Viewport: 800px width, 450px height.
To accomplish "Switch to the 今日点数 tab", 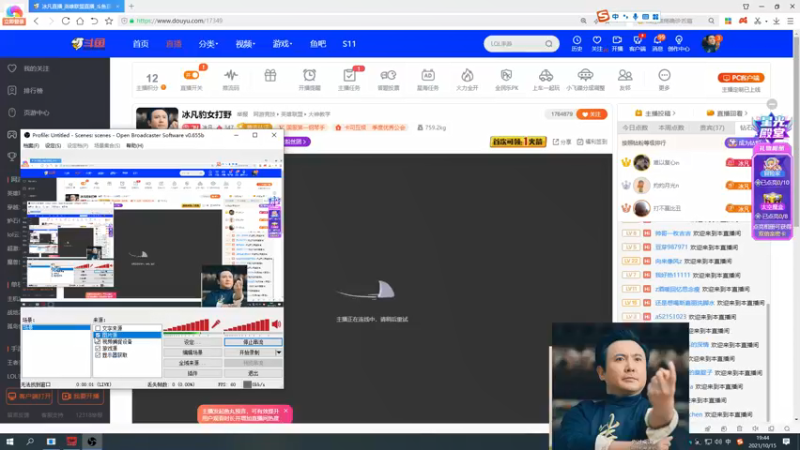I will click(x=635, y=128).
